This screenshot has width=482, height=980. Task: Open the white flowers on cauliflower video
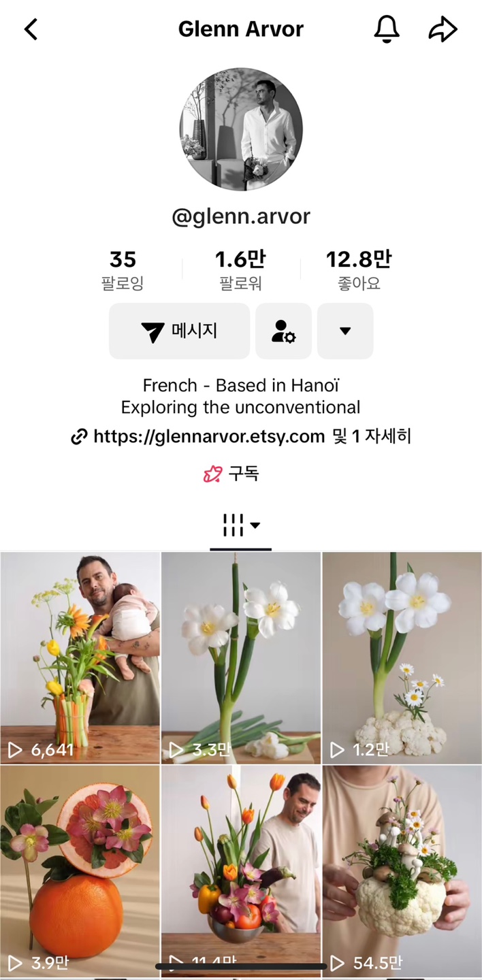pos(402,657)
